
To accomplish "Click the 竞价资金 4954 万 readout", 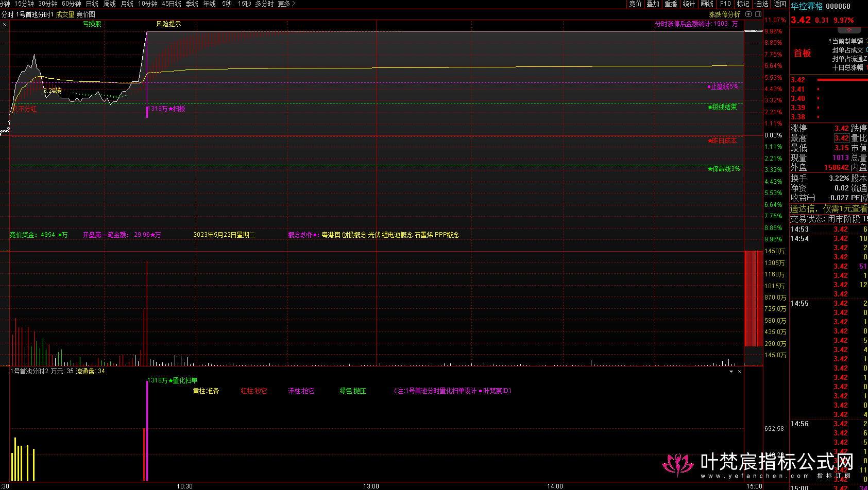I will [x=39, y=235].
